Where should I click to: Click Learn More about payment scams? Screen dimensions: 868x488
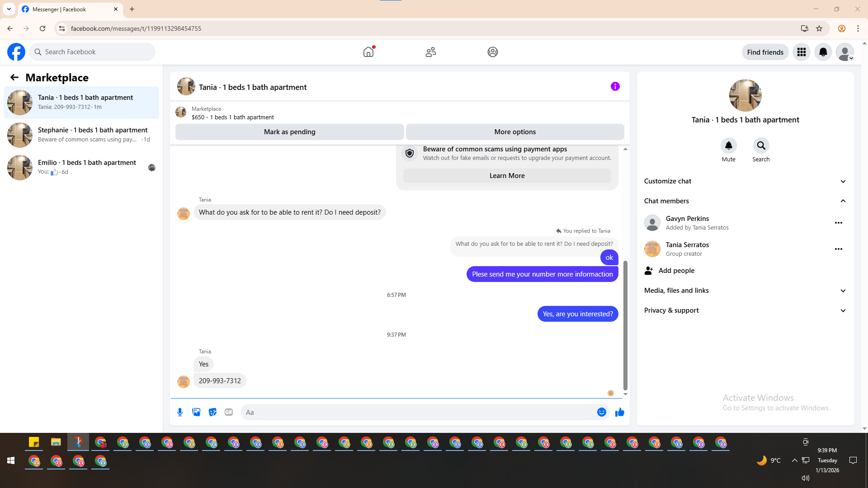[507, 176]
